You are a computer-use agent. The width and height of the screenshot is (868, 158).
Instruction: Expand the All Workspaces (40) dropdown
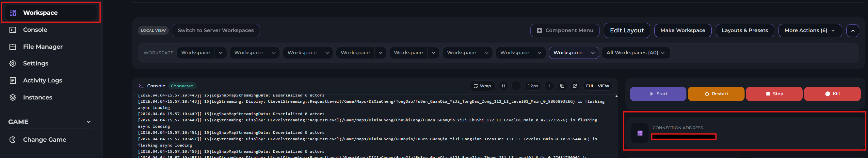click(635, 53)
